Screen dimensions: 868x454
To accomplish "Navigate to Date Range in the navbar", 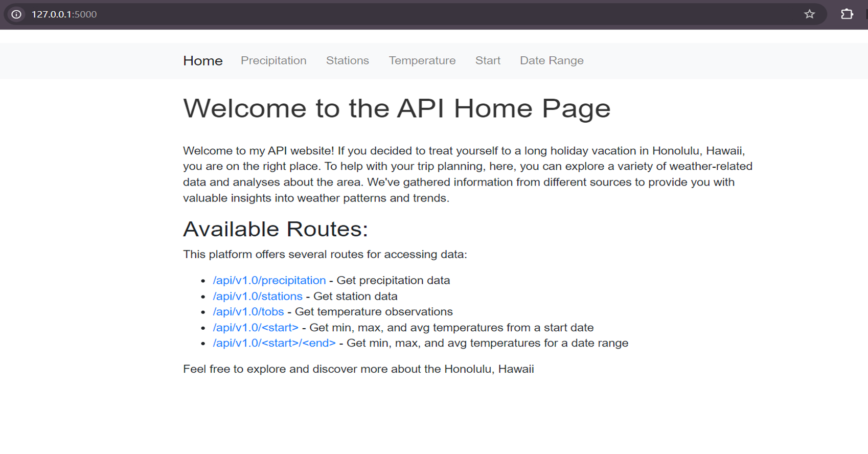I will [x=552, y=61].
